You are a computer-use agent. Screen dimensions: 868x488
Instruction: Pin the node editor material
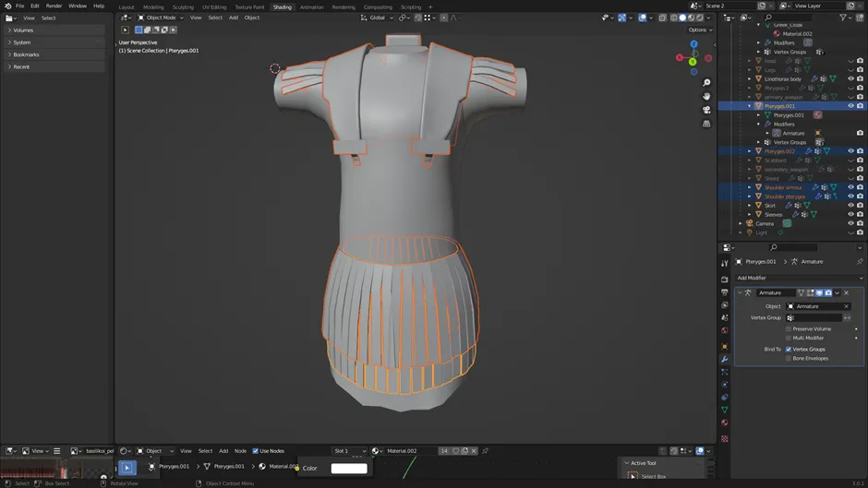pyautogui.click(x=485, y=451)
